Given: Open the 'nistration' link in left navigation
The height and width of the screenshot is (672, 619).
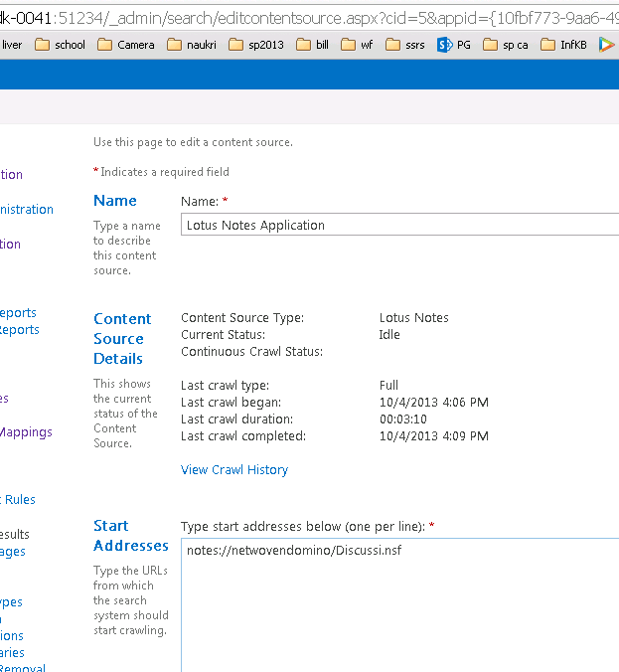Looking at the screenshot, I should [27, 209].
